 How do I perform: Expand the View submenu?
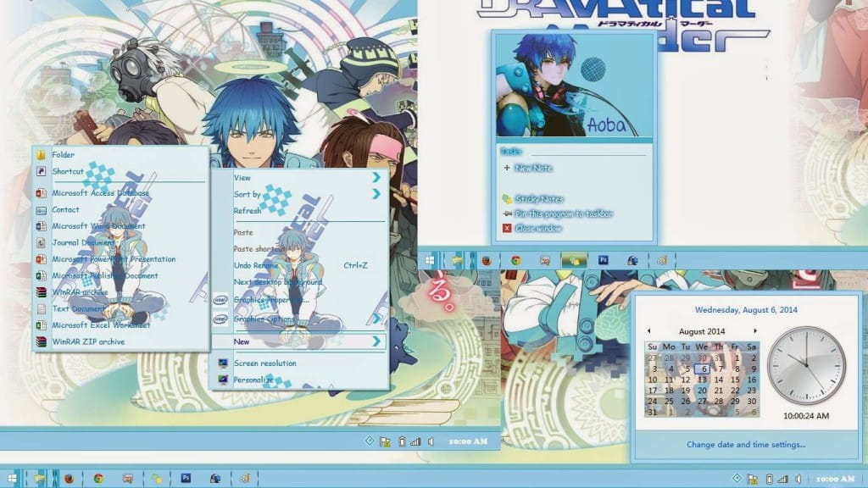(x=242, y=179)
